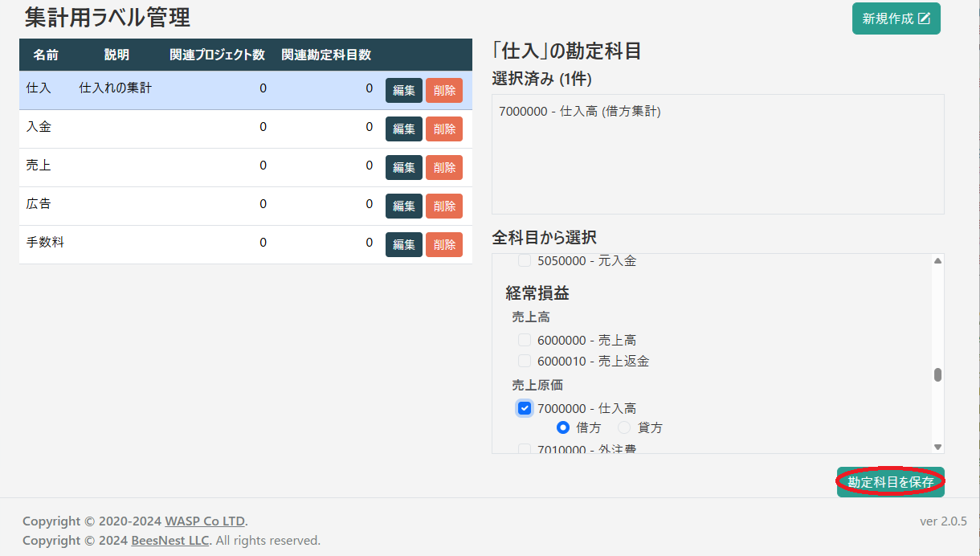Check the 6000000 - 売上高 checkbox
Viewport: 980px width, 556px height.
pos(525,341)
